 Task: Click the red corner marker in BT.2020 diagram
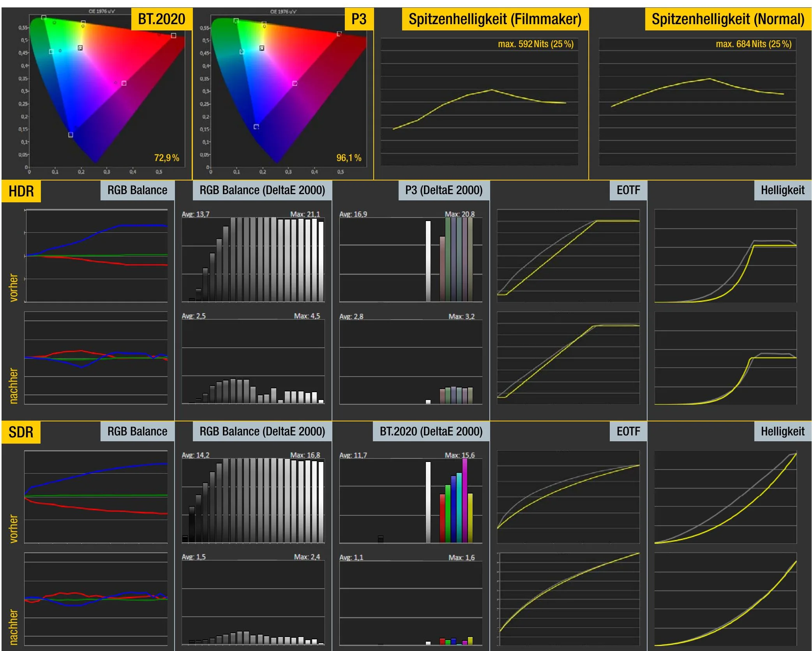click(173, 35)
